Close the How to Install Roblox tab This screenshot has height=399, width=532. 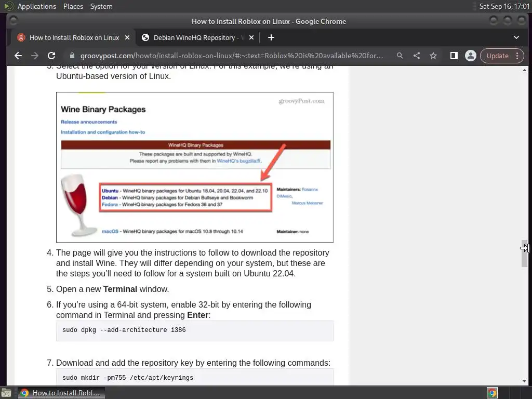tap(127, 37)
